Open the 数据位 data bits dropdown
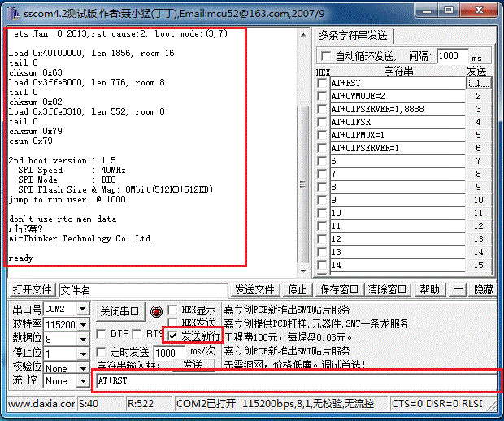The image size is (504, 421). pos(83,339)
